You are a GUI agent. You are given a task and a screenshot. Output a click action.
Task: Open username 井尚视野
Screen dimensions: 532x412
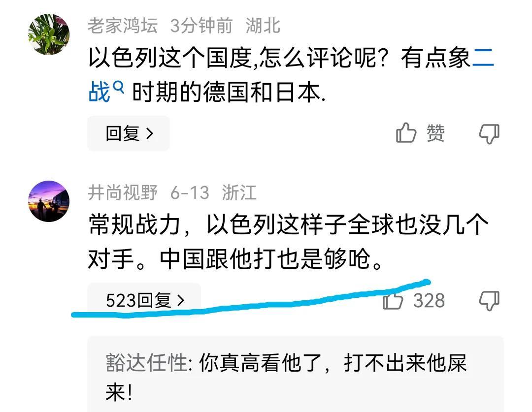pos(123,192)
